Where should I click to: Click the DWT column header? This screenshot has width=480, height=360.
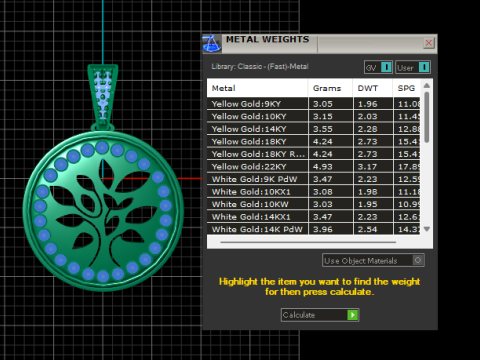[373, 88]
